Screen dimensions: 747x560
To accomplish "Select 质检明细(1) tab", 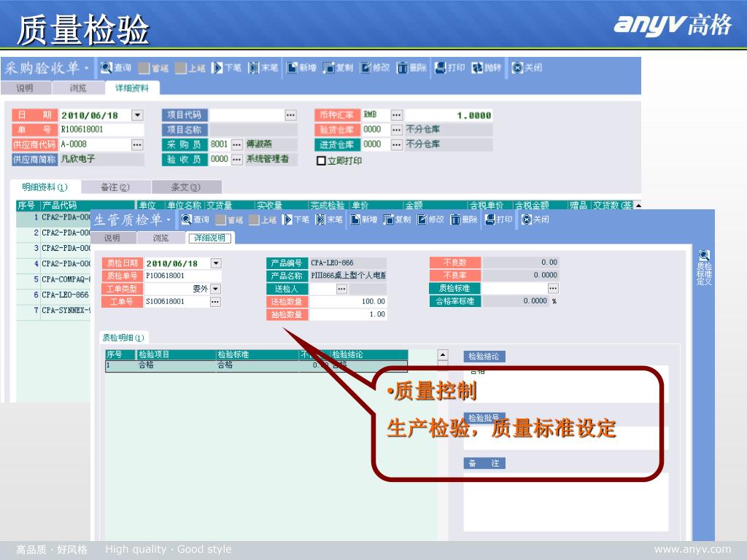I will (123, 338).
